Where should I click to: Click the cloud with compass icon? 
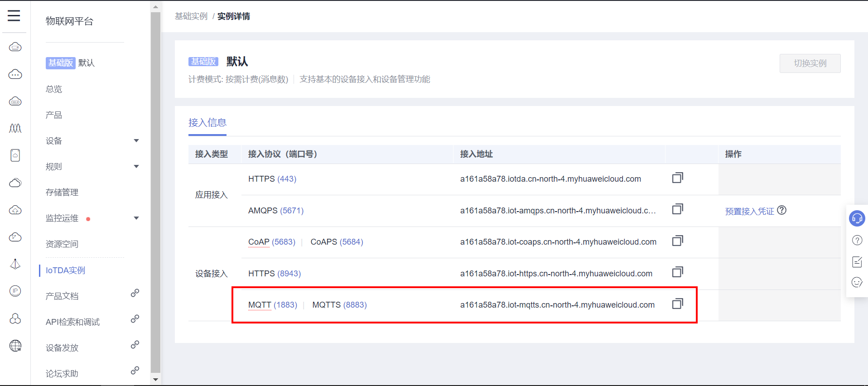15,237
